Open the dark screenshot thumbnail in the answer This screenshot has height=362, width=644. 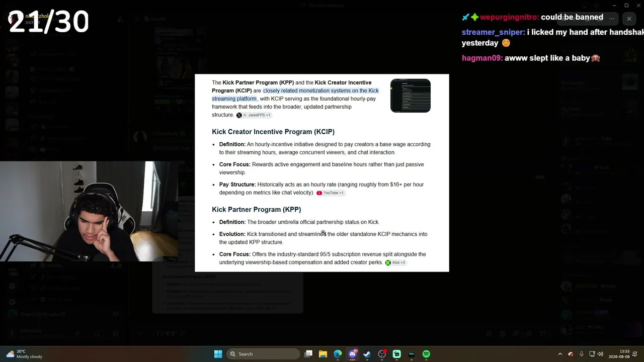(411, 96)
